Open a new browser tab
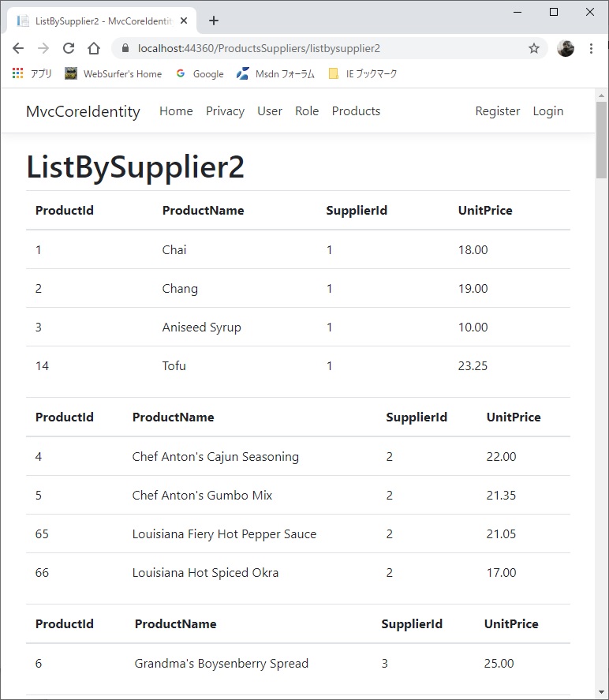The image size is (609, 700). [213, 21]
